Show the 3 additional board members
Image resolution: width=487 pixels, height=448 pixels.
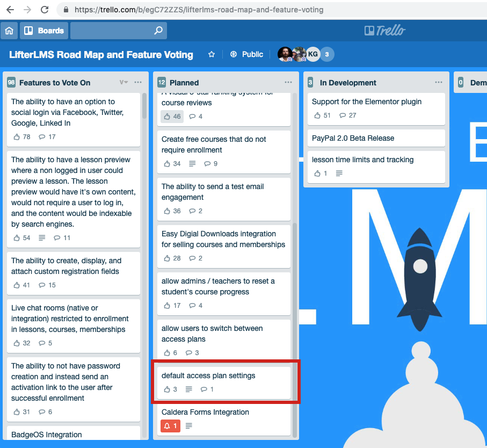327,54
